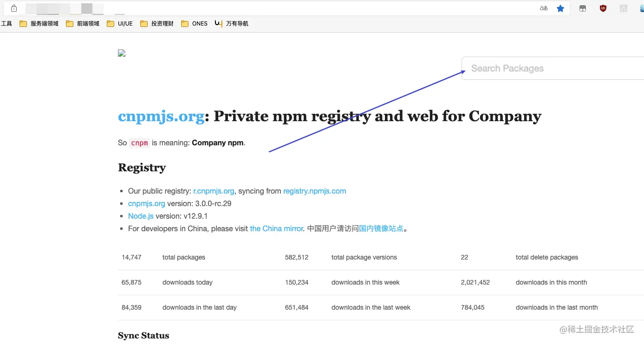Click the Registry section heading
This screenshot has height=344, width=644.
click(142, 168)
